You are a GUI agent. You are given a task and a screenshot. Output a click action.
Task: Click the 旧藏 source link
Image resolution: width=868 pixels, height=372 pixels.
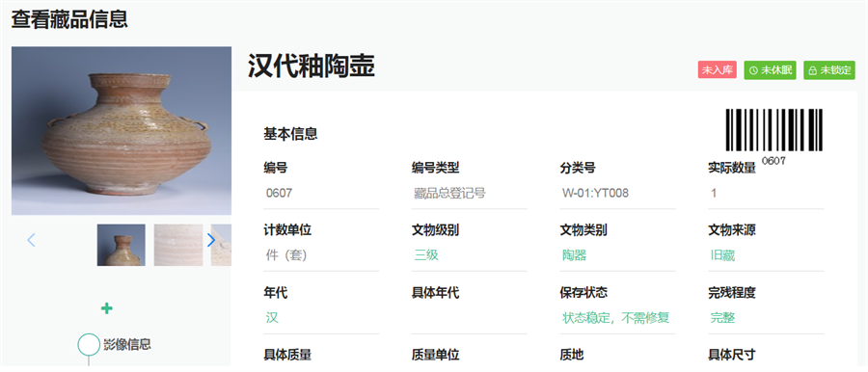tap(722, 255)
